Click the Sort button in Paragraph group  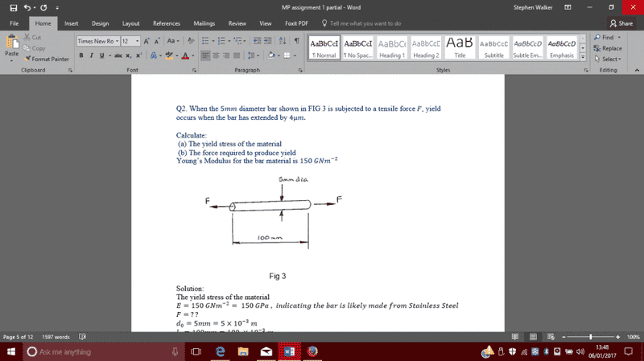(x=283, y=41)
